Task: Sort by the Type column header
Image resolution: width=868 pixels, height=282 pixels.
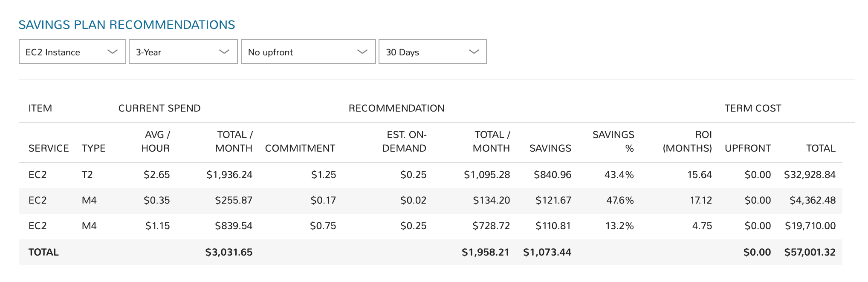Action: pyautogui.click(x=93, y=148)
